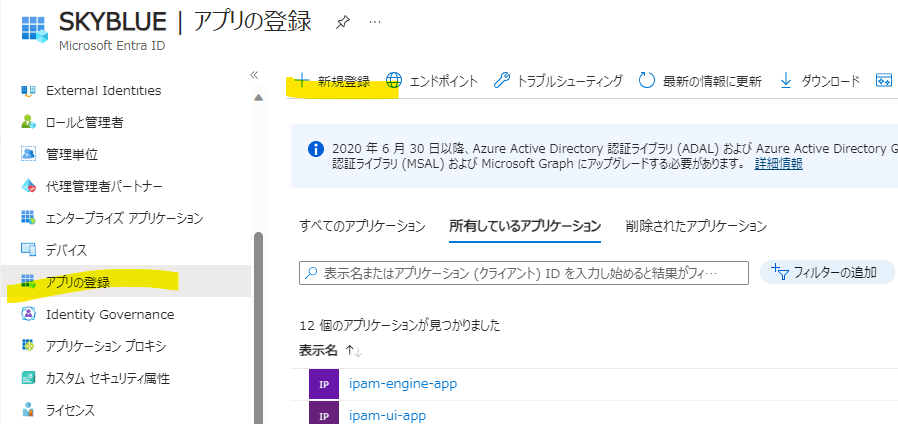The image size is (898, 424).
Task: Click the circular refresh icon
Action: (x=647, y=81)
